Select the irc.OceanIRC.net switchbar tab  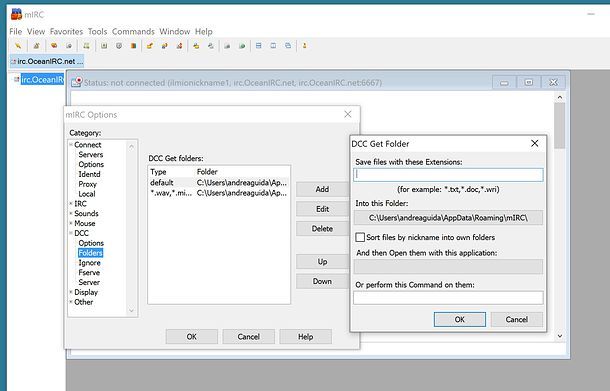(x=47, y=61)
